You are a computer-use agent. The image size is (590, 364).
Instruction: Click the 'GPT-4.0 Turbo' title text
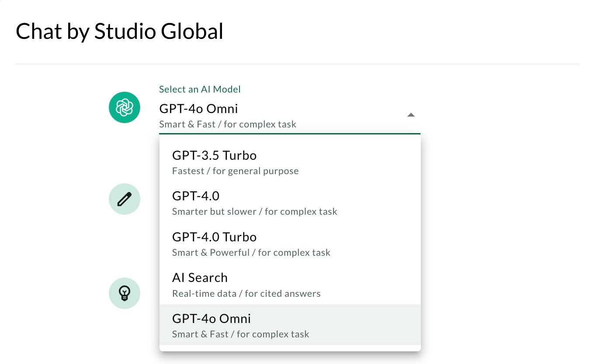(x=214, y=237)
